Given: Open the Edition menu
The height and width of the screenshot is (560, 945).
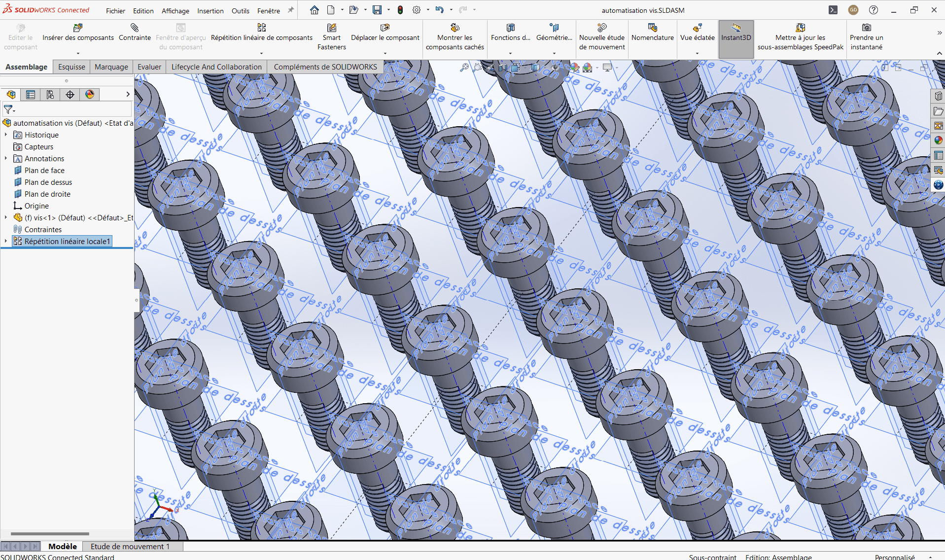Looking at the screenshot, I should [143, 11].
